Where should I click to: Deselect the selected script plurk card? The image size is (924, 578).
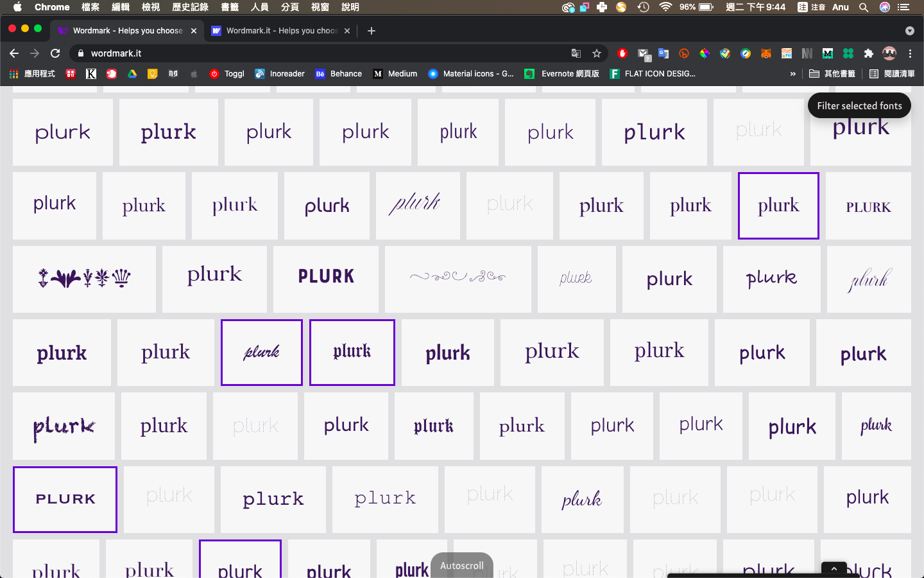point(262,353)
